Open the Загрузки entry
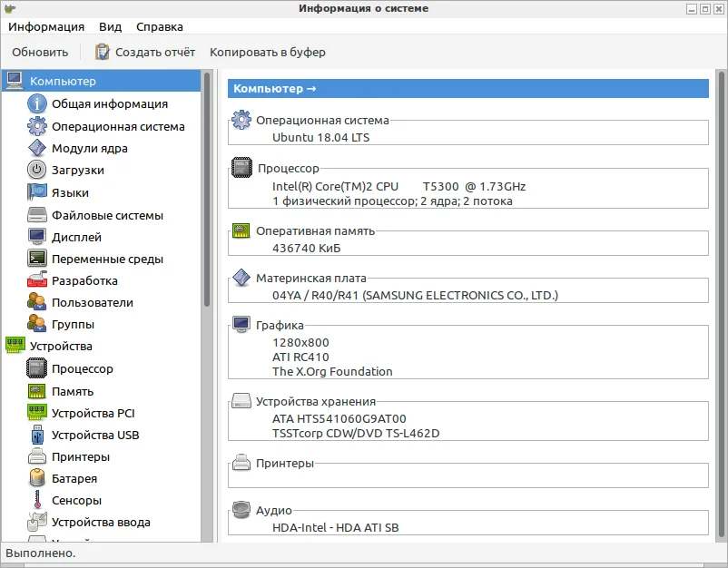 [77, 171]
